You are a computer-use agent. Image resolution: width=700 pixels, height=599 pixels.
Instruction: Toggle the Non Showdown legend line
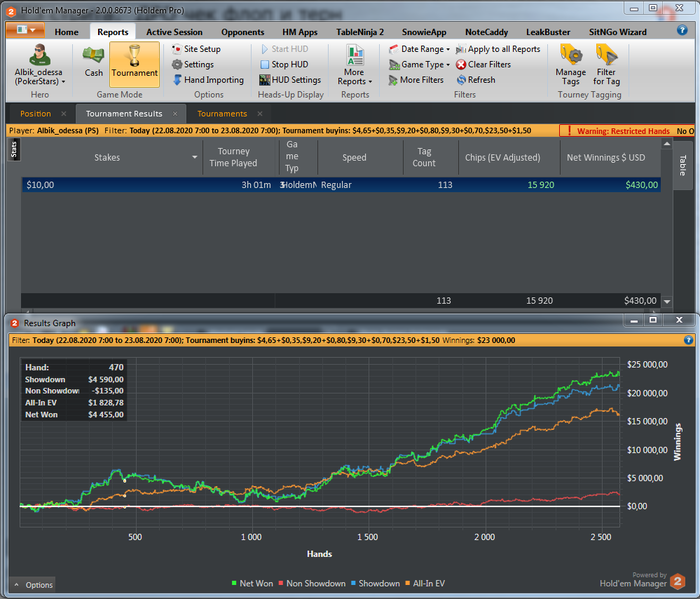coord(312,583)
